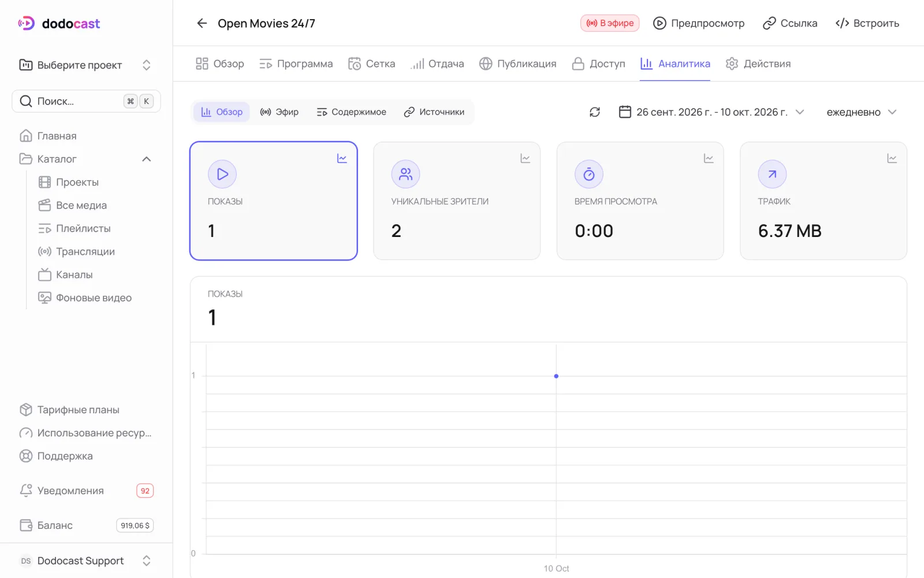Go to Главная in the sidebar
The height and width of the screenshot is (578, 924).
tap(86, 136)
